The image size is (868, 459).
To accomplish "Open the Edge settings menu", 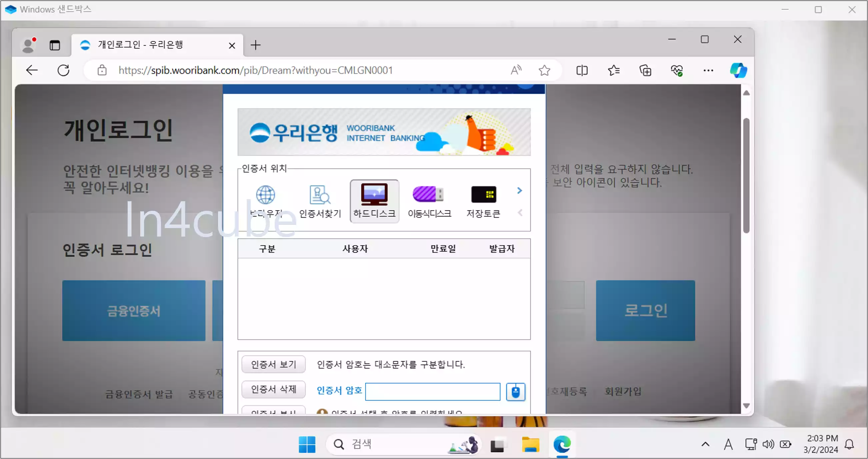I will (x=708, y=70).
